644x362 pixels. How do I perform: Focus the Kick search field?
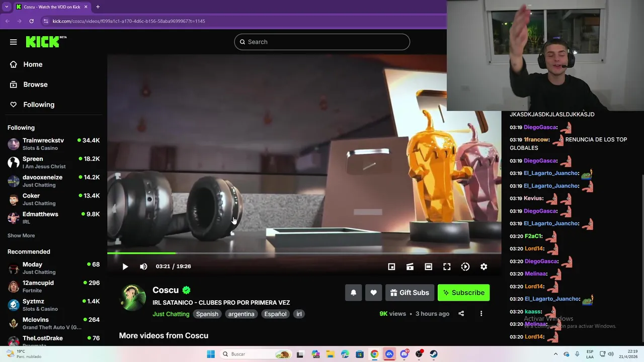pyautogui.click(x=322, y=42)
